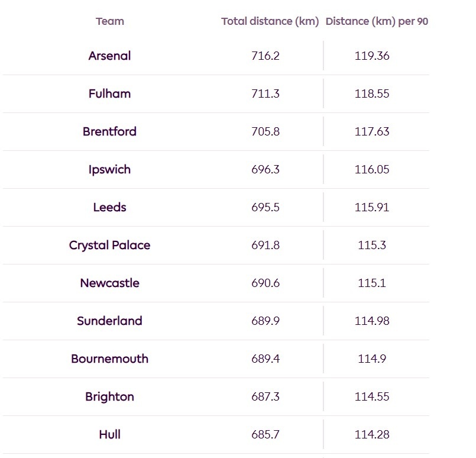476x458 pixels.
Task: Select the Brentford team name
Action: point(109,131)
